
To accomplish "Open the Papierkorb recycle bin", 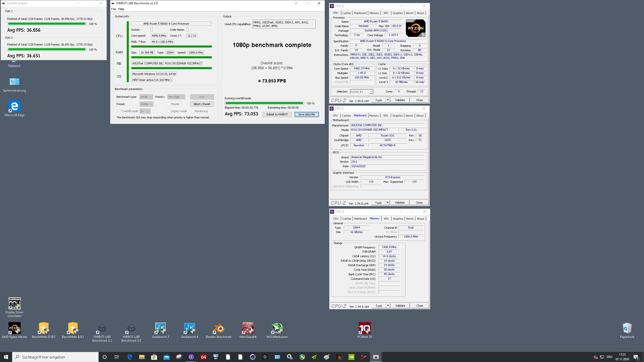I will 627,330.
